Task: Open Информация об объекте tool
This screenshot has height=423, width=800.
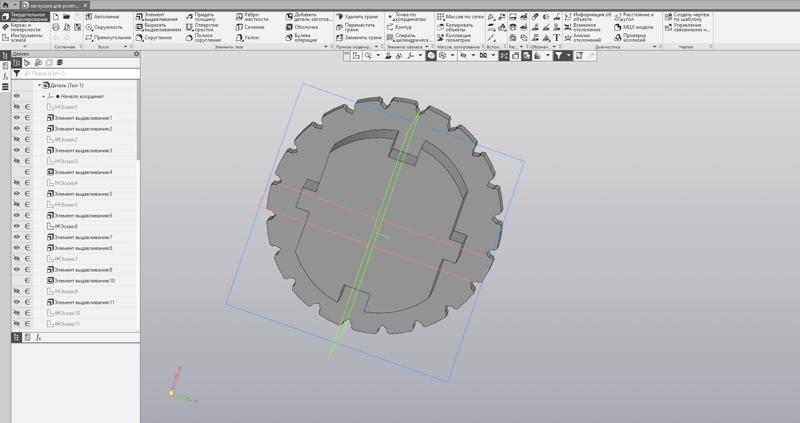Action: click(587, 17)
